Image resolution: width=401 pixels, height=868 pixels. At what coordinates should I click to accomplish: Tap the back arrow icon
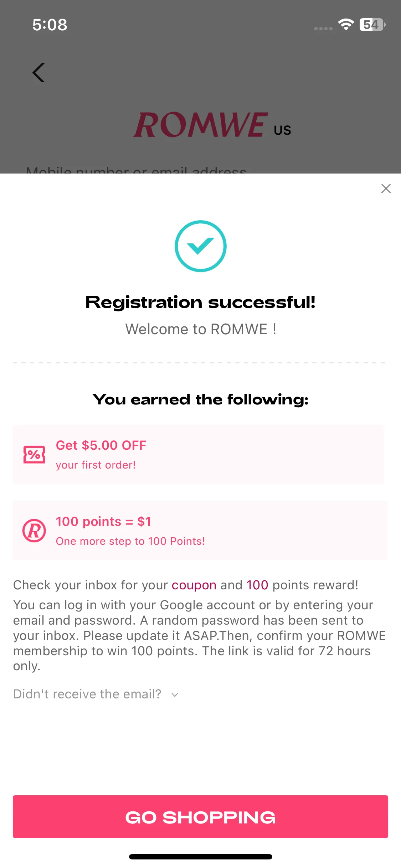click(x=38, y=73)
